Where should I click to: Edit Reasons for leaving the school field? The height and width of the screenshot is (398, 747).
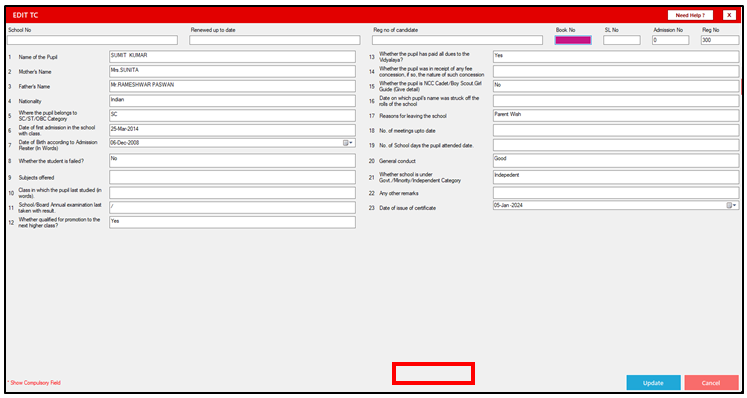[616, 116]
